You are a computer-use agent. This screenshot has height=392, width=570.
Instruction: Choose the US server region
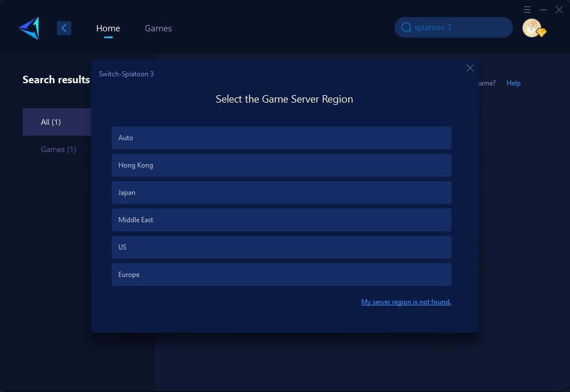[x=282, y=247]
